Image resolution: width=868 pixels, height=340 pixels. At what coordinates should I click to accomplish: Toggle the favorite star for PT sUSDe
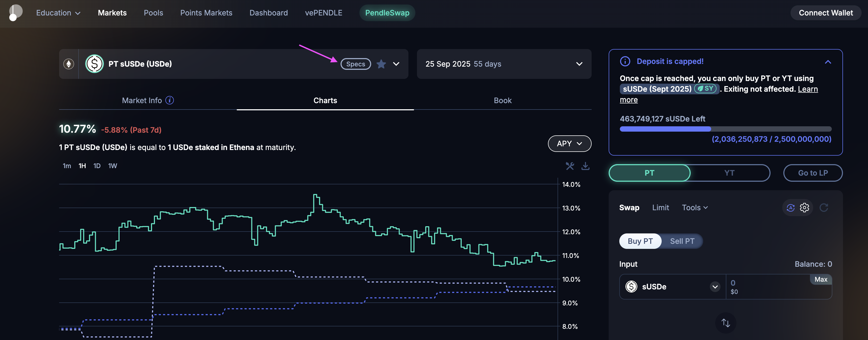click(x=381, y=64)
